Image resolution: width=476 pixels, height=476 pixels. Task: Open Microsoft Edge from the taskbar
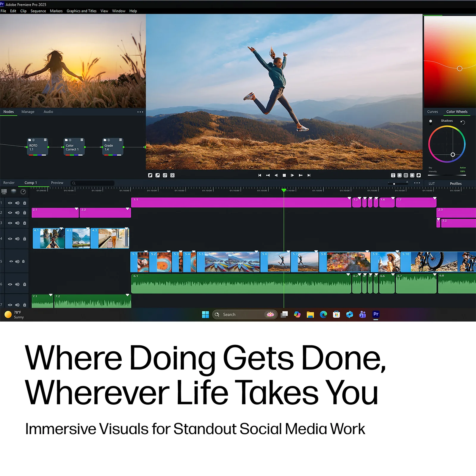(323, 314)
